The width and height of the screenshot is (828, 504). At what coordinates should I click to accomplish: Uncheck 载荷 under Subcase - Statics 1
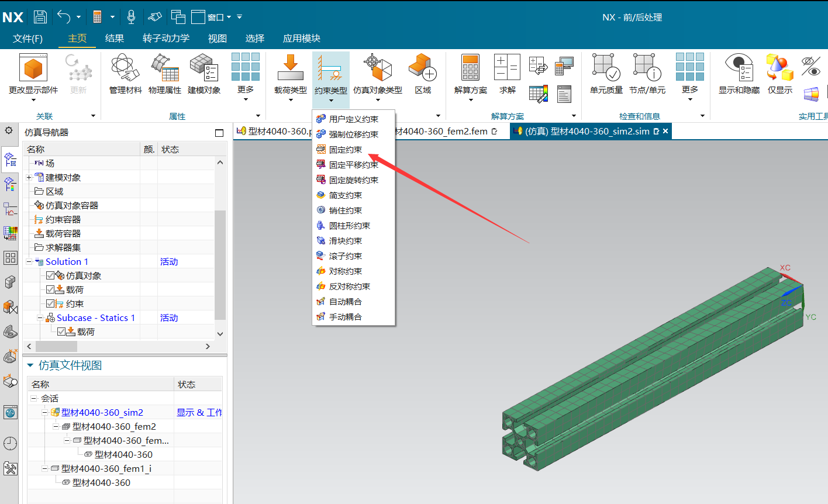(62, 332)
